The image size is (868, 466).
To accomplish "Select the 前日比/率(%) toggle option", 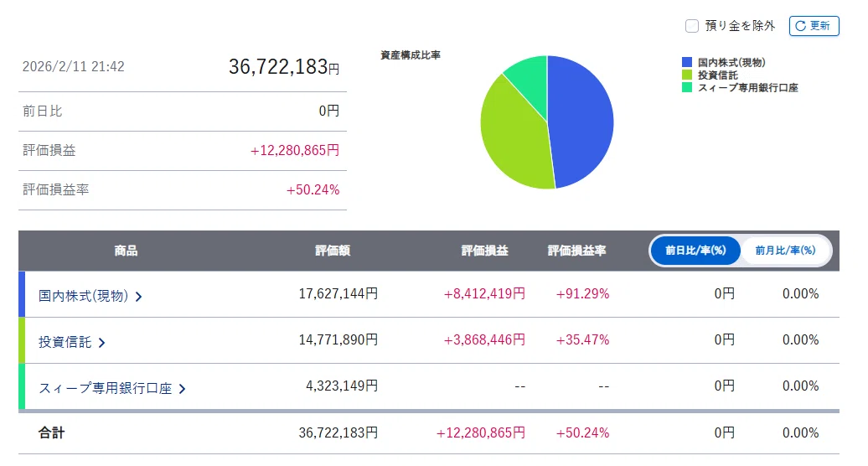I will click(695, 251).
